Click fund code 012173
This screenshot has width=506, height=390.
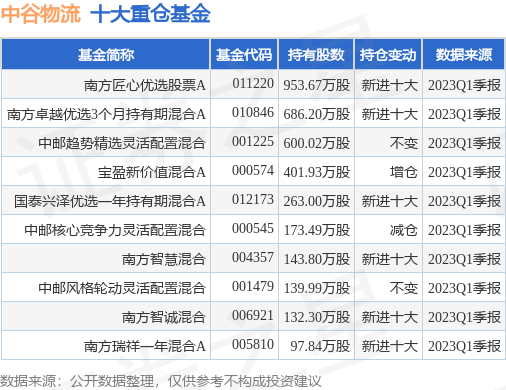(x=253, y=199)
